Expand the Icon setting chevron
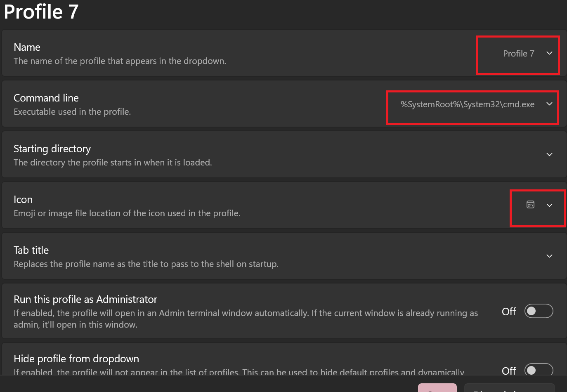 coord(549,205)
